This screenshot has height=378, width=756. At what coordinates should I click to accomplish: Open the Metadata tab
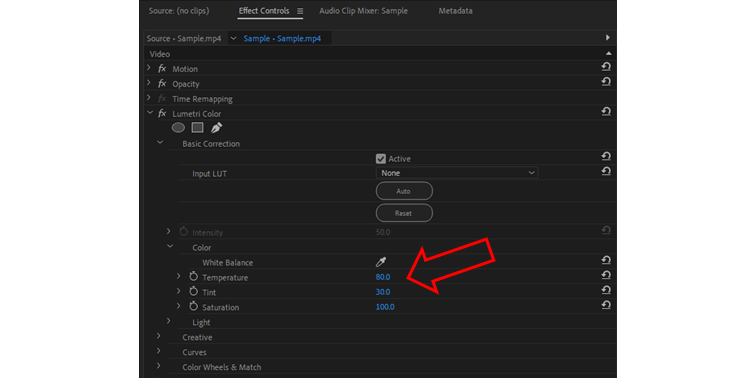[456, 11]
